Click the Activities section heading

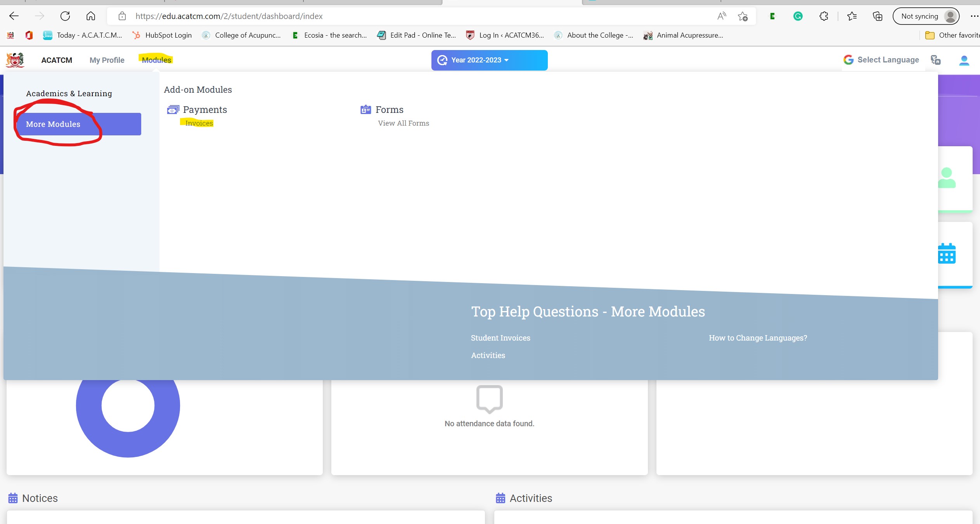531,498
